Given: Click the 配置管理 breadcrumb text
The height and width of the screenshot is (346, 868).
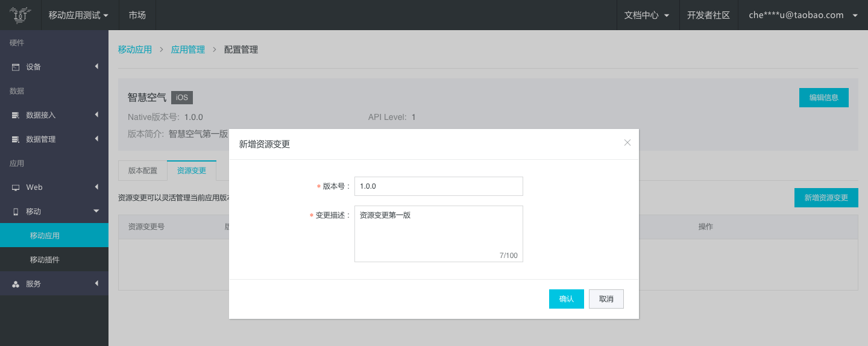Looking at the screenshot, I should click(x=241, y=49).
